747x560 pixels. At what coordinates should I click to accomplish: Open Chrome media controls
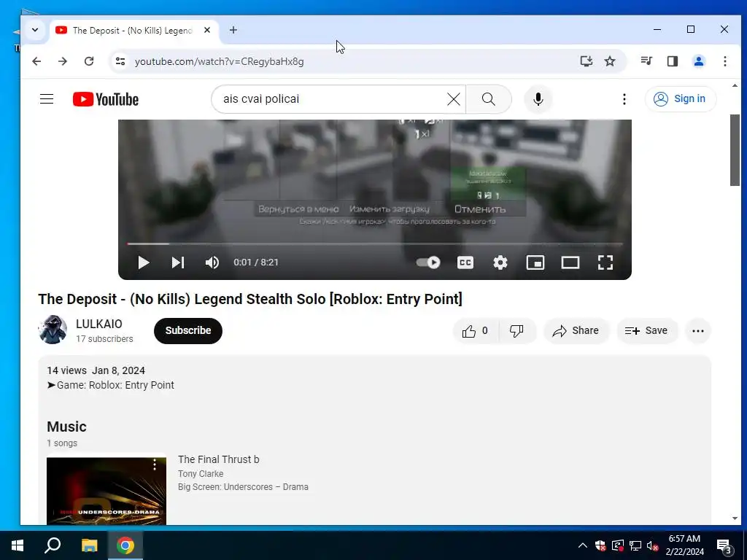click(x=646, y=61)
